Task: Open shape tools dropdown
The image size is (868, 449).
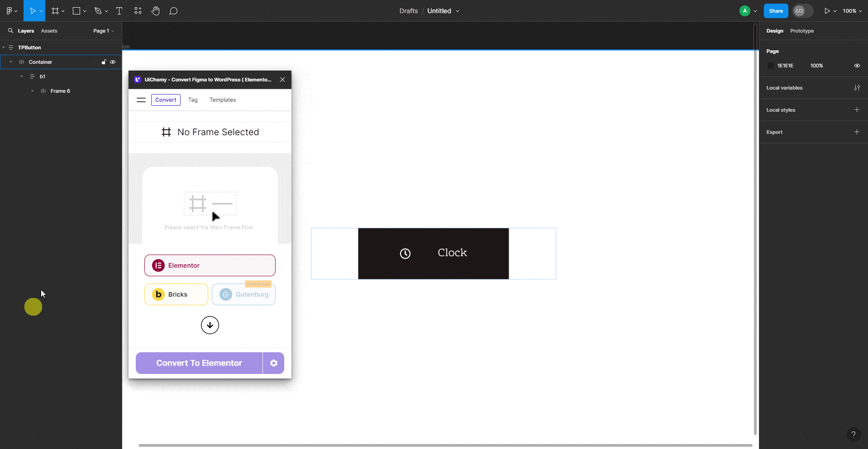Action: (85, 11)
